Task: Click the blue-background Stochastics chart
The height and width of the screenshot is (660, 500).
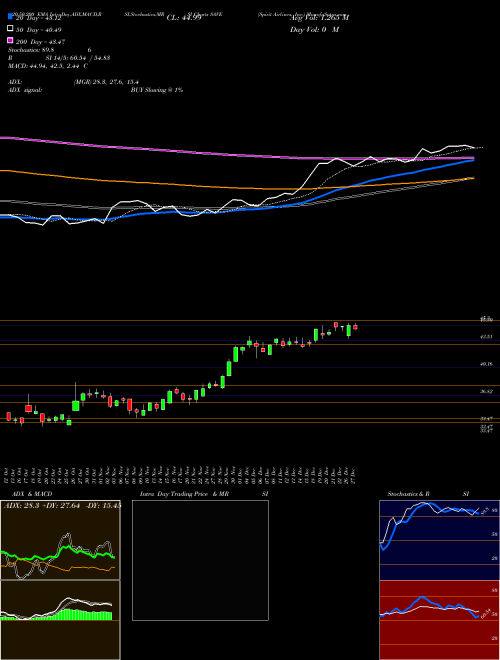Action: (x=439, y=540)
